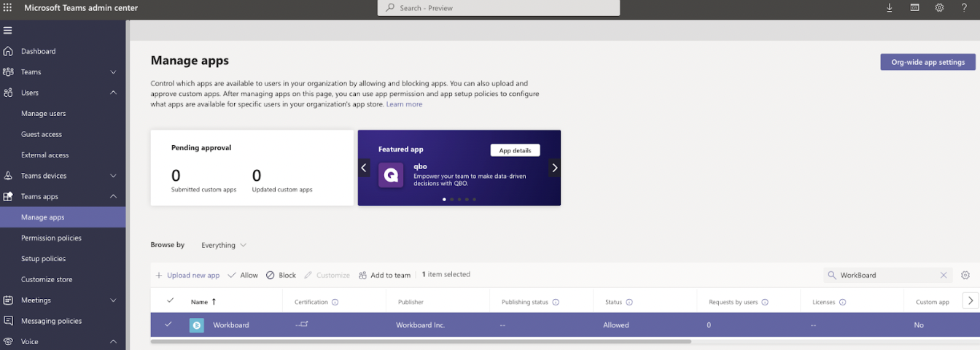Deselect the Workboard row checkmark
The image size is (980, 350).
(x=168, y=324)
